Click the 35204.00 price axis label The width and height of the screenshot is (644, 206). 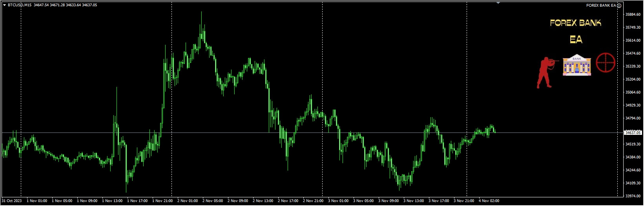tap(633, 79)
